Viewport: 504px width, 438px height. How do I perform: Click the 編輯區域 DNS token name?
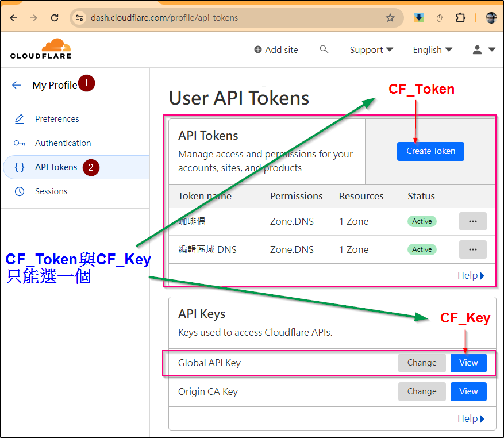(207, 249)
